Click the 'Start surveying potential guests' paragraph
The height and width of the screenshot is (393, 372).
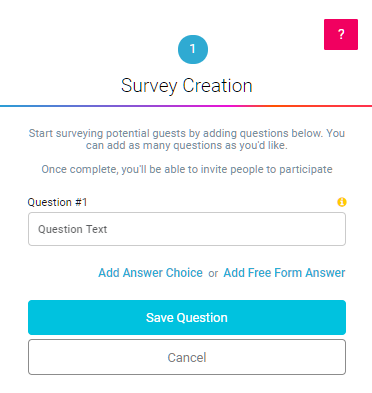[x=187, y=139]
